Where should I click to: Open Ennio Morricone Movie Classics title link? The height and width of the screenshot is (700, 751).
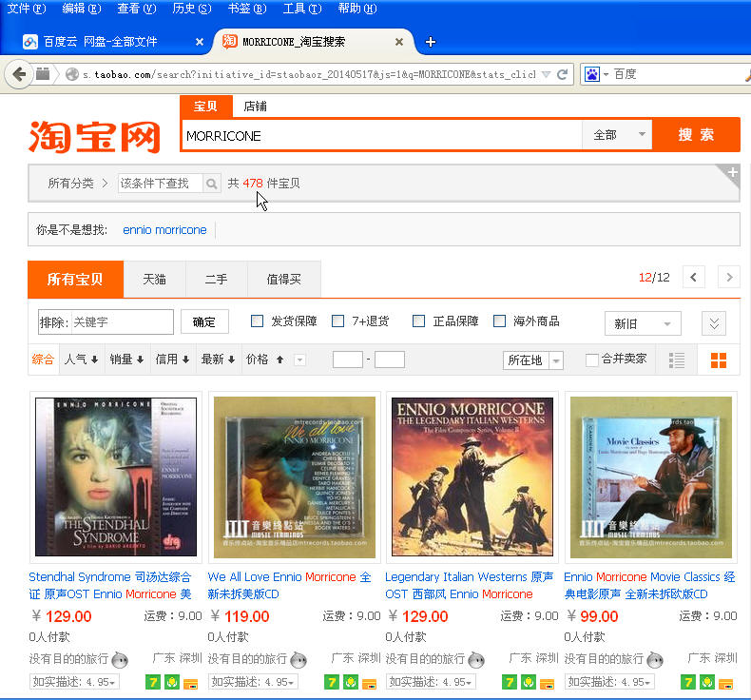pyautogui.click(x=649, y=586)
